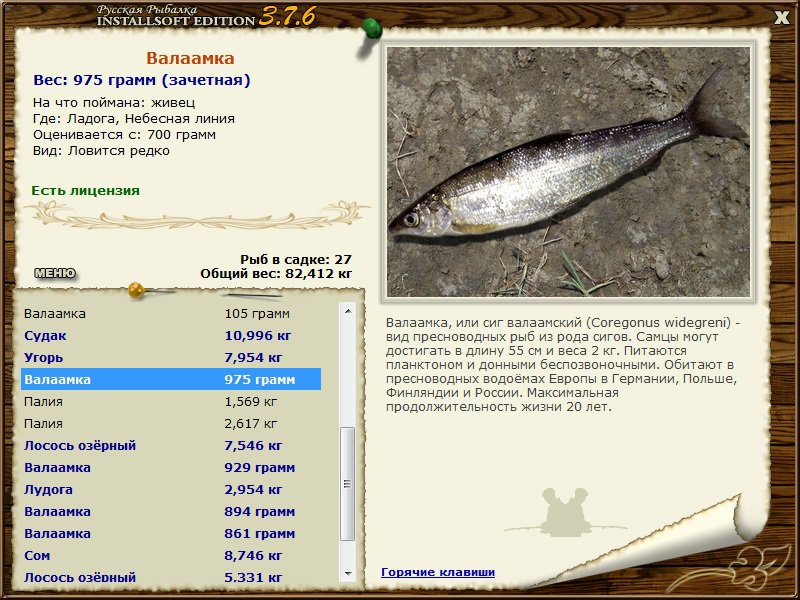Image resolution: width=800 pixels, height=600 pixels.
Task: Select the Валаамка 929 грамм row
Action: (171, 467)
